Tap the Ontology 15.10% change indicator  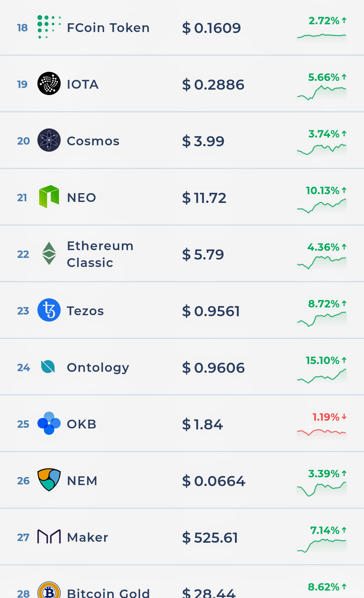pos(326,360)
